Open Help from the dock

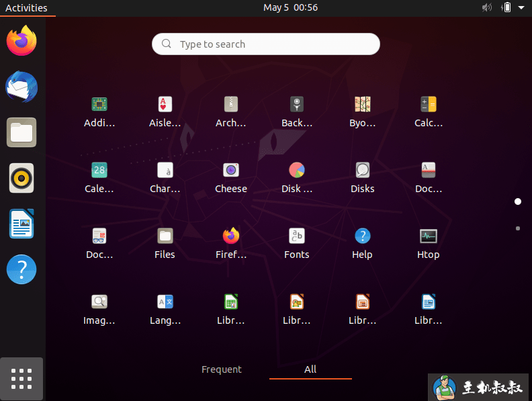coord(21,269)
